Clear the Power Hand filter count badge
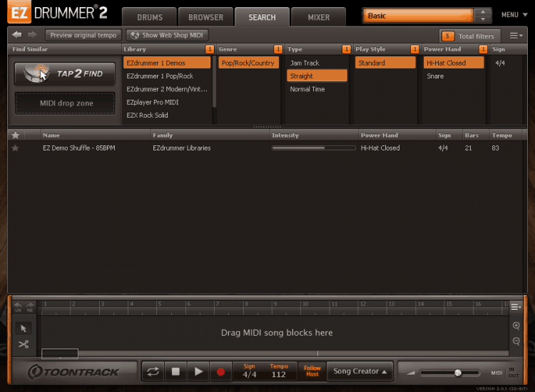Viewport: 535px width, 392px height. (x=483, y=49)
